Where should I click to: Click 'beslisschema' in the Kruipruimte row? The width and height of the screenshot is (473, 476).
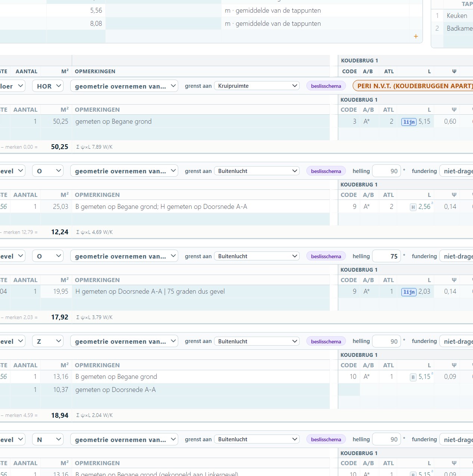point(326,86)
